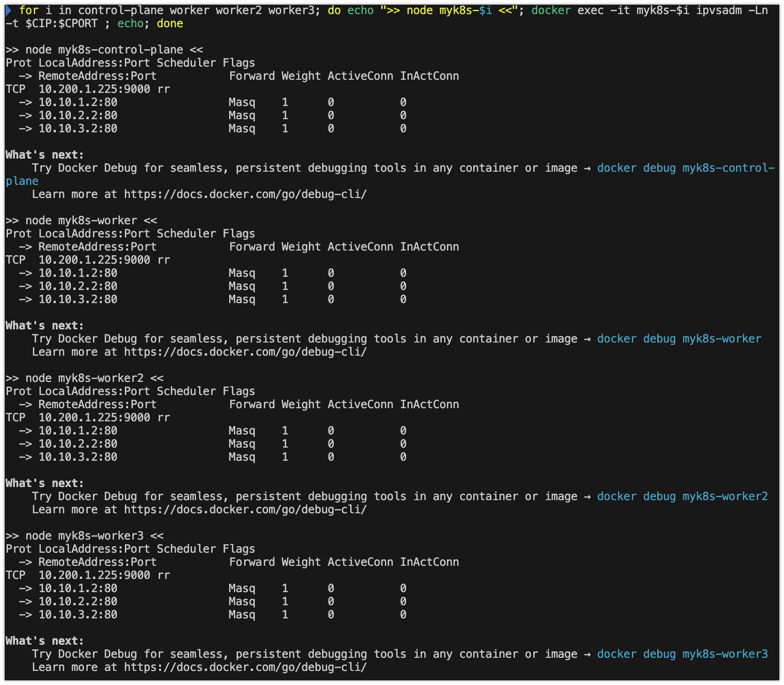
Task: Click '$CIP:$CPORT' in the command
Action: pos(61,23)
